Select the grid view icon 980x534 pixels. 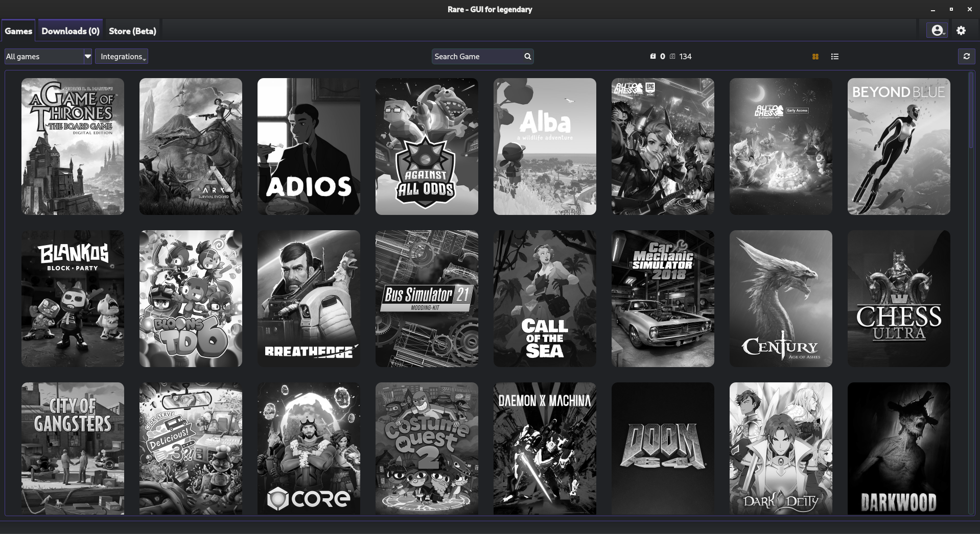pos(815,56)
